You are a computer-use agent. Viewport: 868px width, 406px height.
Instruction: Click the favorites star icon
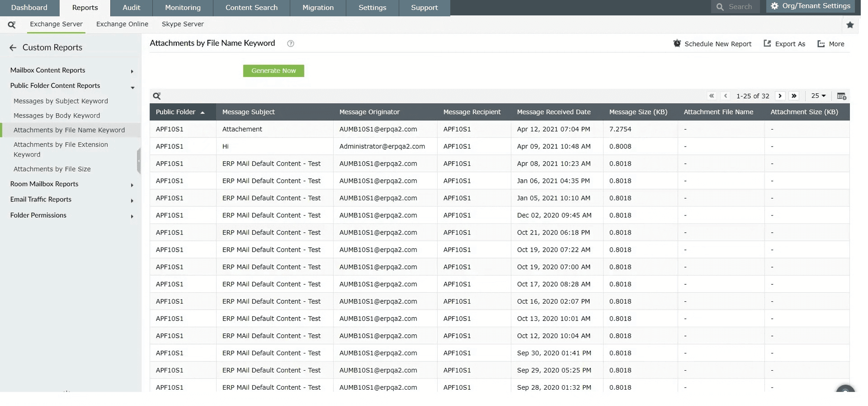pyautogui.click(x=850, y=25)
